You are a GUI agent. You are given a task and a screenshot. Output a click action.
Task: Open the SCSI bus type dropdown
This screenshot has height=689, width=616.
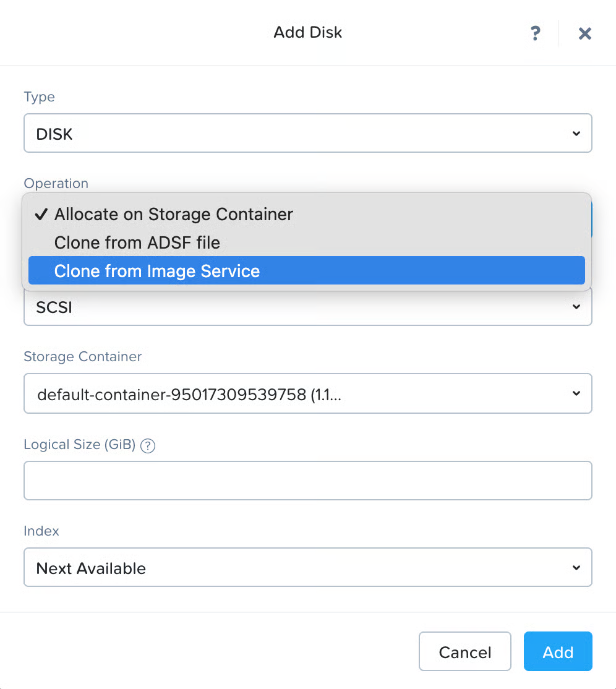(307, 307)
